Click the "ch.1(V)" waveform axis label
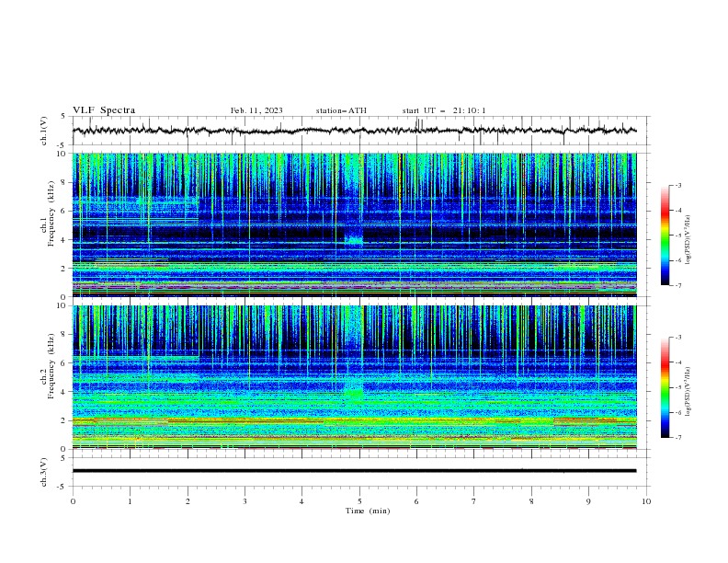Viewport: 728px width, 563px height. [44, 131]
